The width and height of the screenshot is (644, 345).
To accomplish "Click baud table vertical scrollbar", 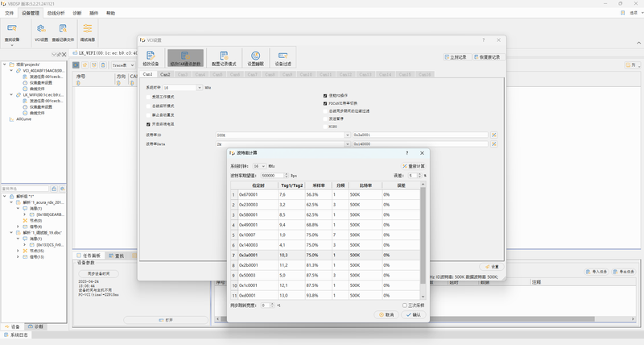I will [423, 235].
